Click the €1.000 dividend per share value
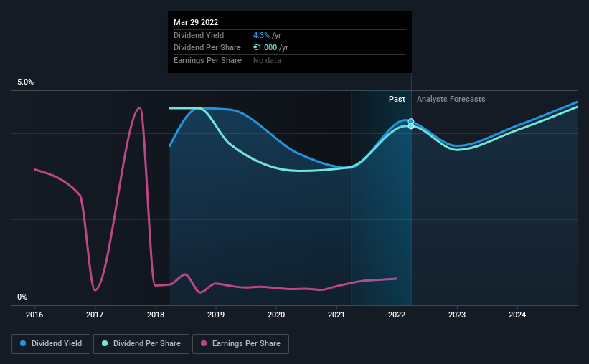The image size is (589, 364). click(265, 48)
